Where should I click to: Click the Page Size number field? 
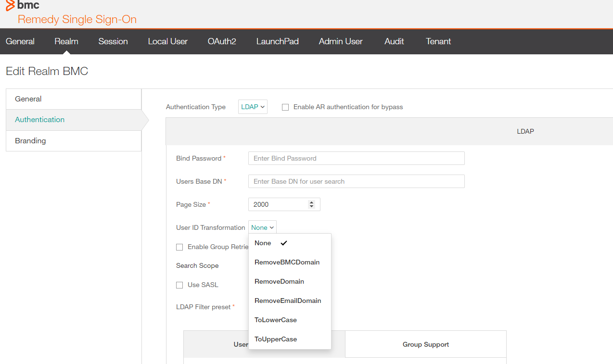(284, 204)
